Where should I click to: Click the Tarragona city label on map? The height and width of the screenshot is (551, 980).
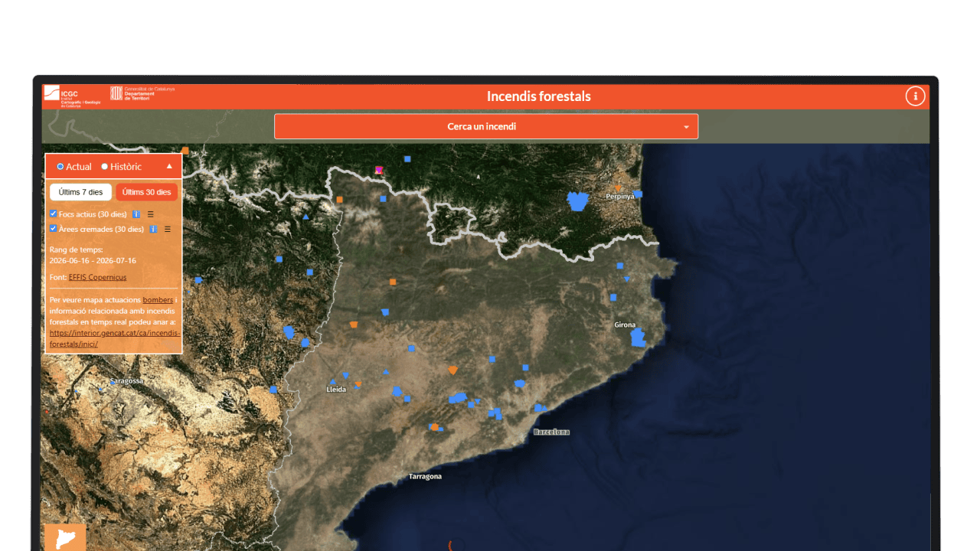(425, 476)
